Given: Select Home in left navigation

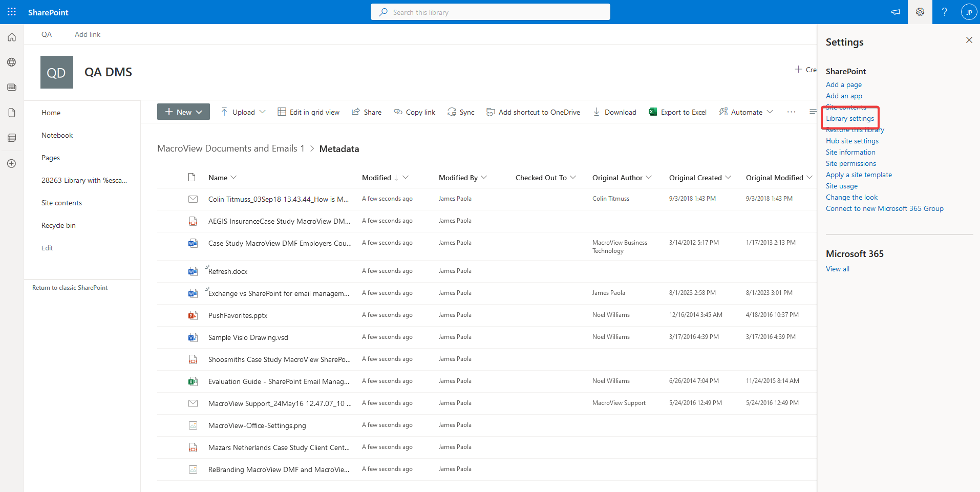Looking at the screenshot, I should [x=51, y=113].
